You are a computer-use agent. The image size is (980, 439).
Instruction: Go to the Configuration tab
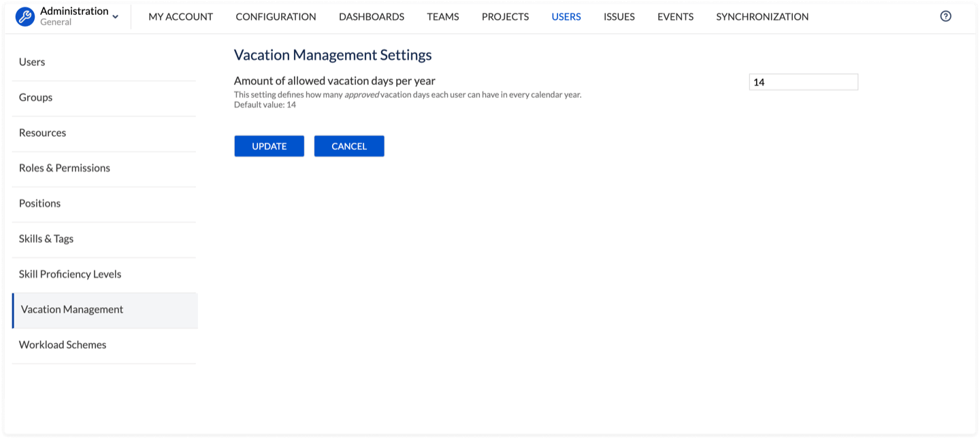tap(276, 17)
